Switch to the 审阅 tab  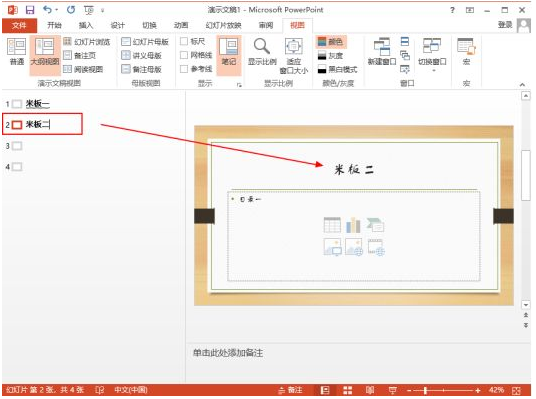(x=266, y=25)
